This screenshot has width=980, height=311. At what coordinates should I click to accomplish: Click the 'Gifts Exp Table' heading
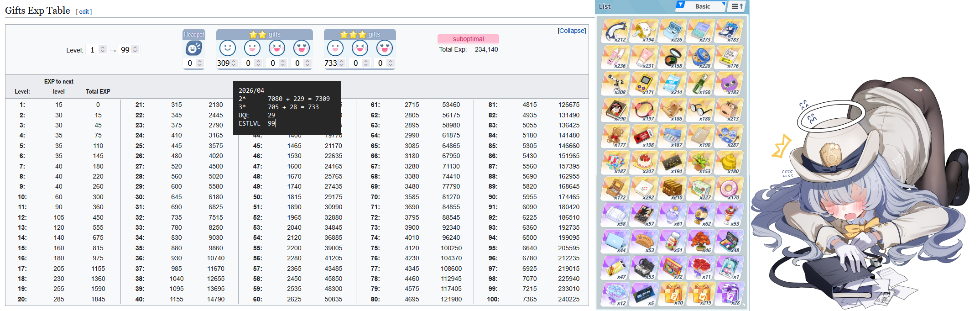pos(37,11)
